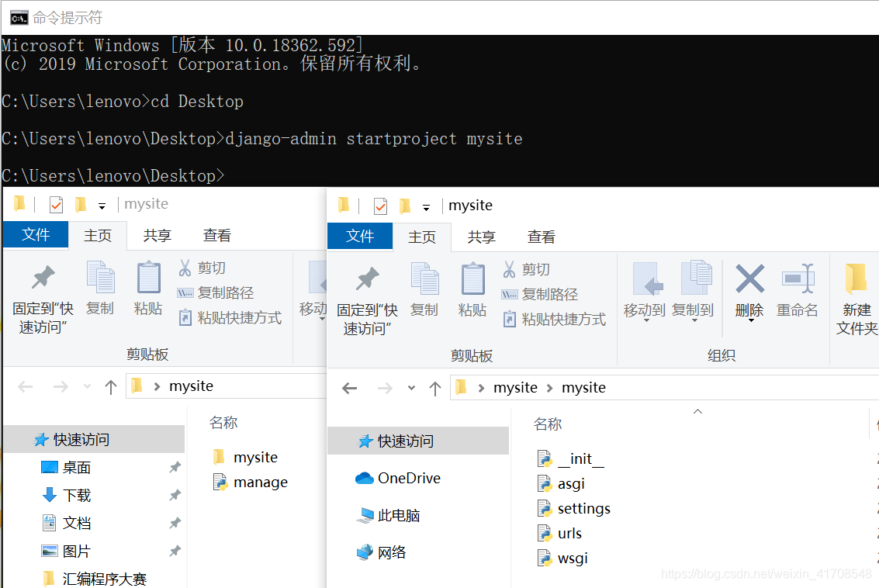
Task: Select mysite folder in left file list
Action: click(x=246, y=458)
